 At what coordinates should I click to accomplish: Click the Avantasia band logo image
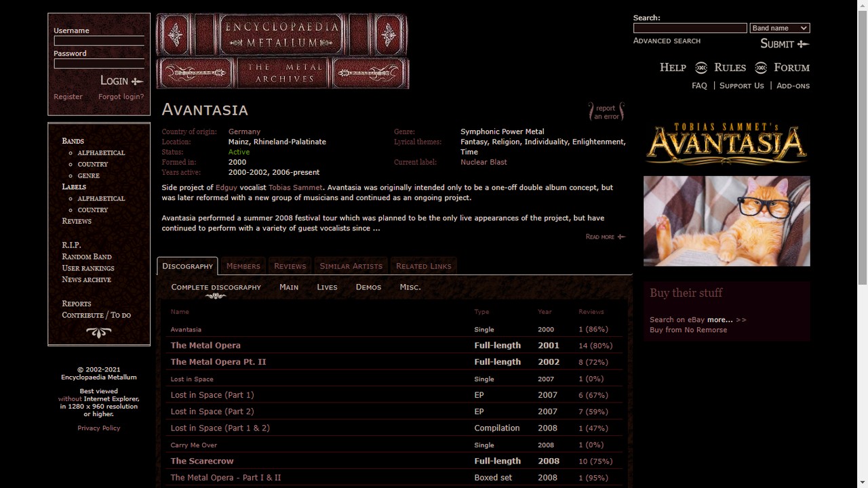click(x=726, y=143)
